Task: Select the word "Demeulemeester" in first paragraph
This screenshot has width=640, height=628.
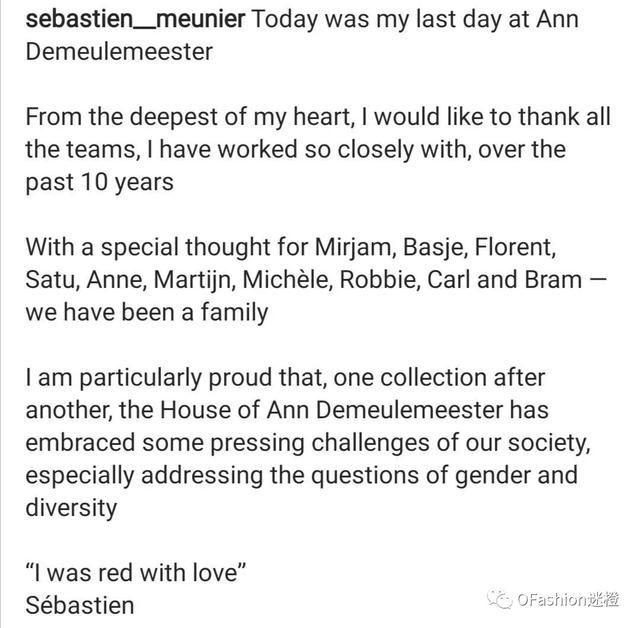Action: click(119, 52)
